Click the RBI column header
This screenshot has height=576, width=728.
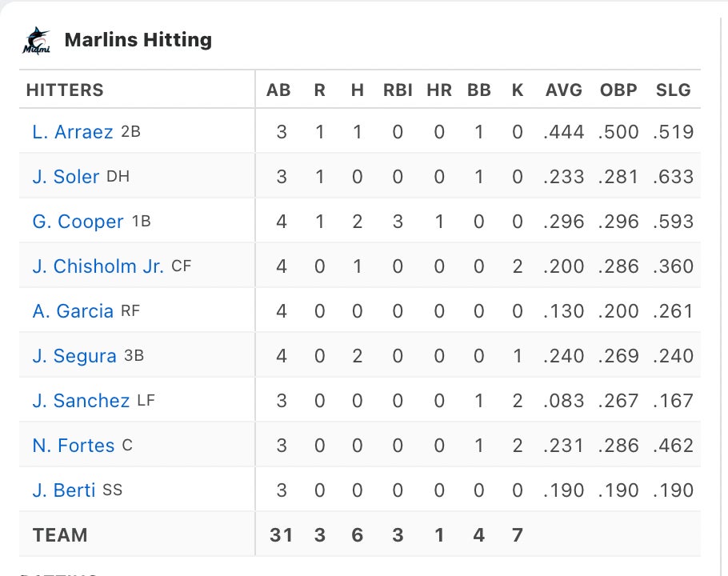pyautogui.click(x=398, y=90)
